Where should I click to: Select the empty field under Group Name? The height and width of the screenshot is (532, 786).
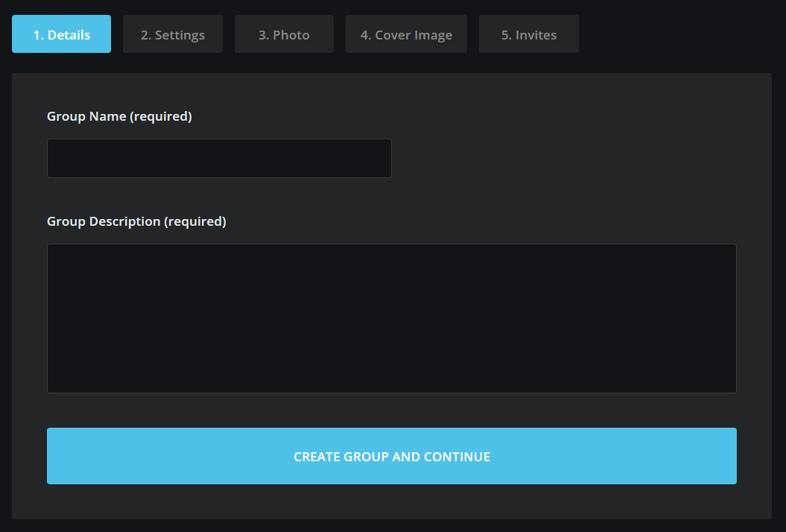[219, 159]
